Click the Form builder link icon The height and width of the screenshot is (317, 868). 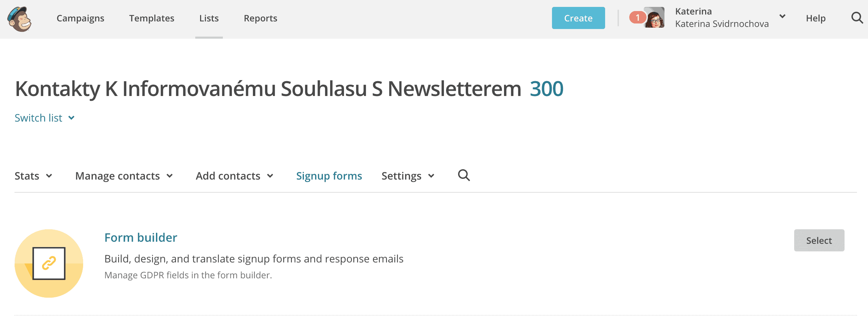[49, 263]
